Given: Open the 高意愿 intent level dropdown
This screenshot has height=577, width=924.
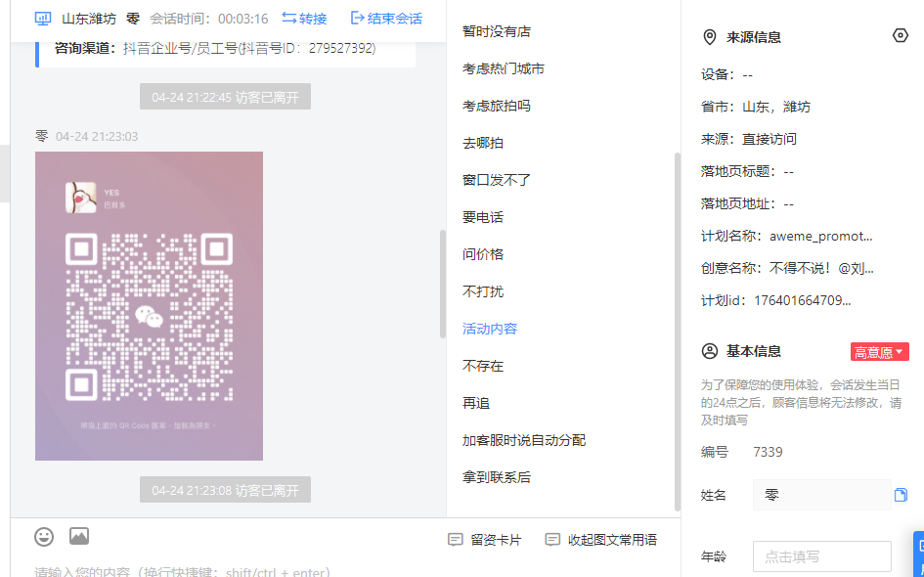Looking at the screenshot, I should 879,352.
